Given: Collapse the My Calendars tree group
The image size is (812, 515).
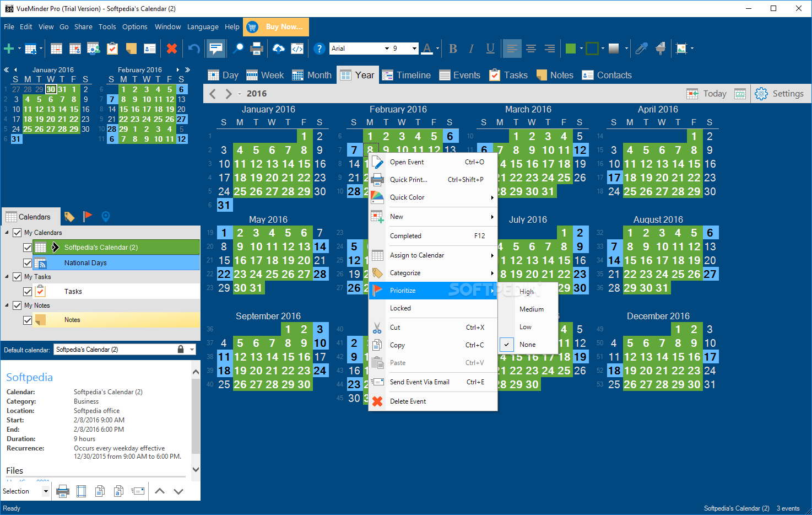Looking at the screenshot, I should 7,233.
